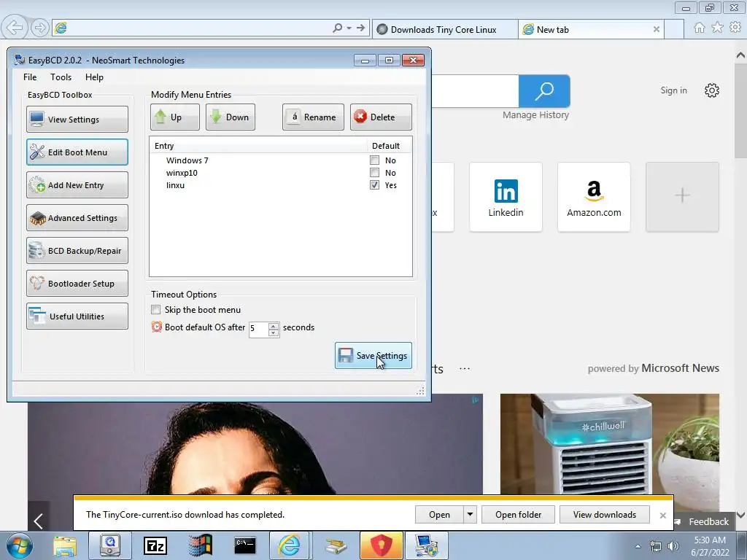Switch to Downloads Tiny Core Linux tab
747x560 pixels.
(445, 29)
